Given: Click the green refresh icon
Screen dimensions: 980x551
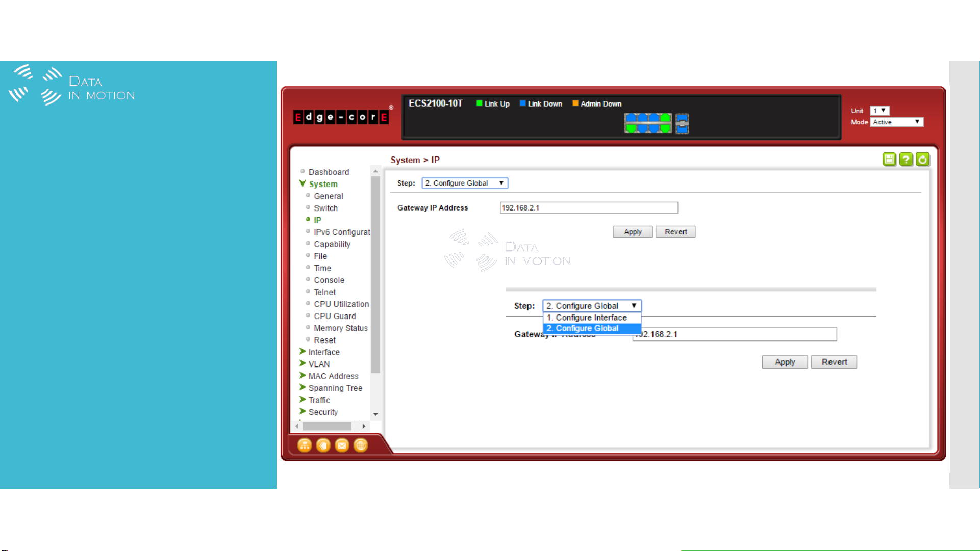Looking at the screenshot, I should tap(922, 160).
